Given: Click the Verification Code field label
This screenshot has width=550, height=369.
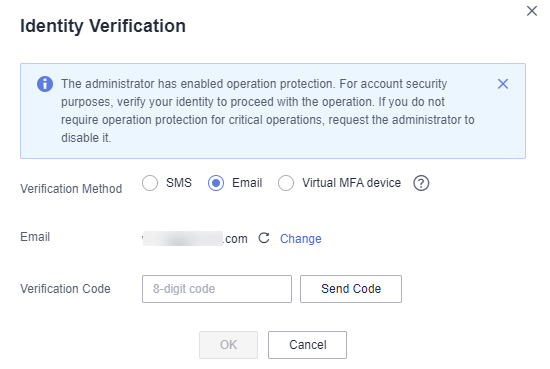Looking at the screenshot, I should click(x=65, y=289).
